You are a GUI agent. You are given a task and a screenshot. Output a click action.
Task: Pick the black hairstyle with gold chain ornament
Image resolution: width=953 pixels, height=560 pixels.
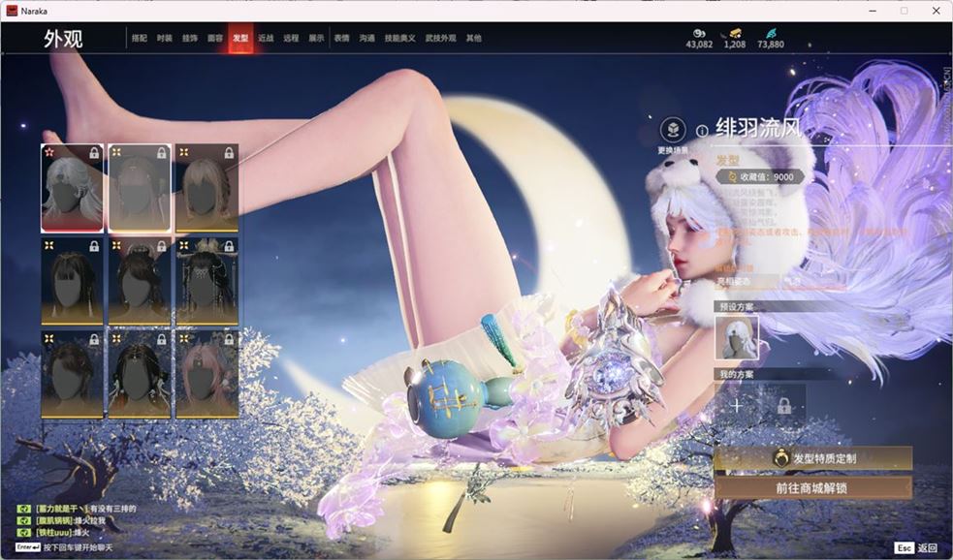click(x=140, y=375)
